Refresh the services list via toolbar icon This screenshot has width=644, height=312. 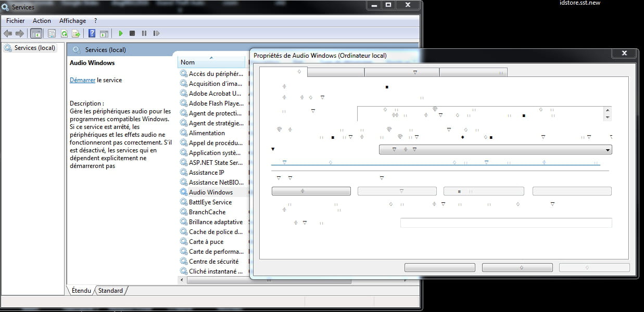pyautogui.click(x=64, y=33)
